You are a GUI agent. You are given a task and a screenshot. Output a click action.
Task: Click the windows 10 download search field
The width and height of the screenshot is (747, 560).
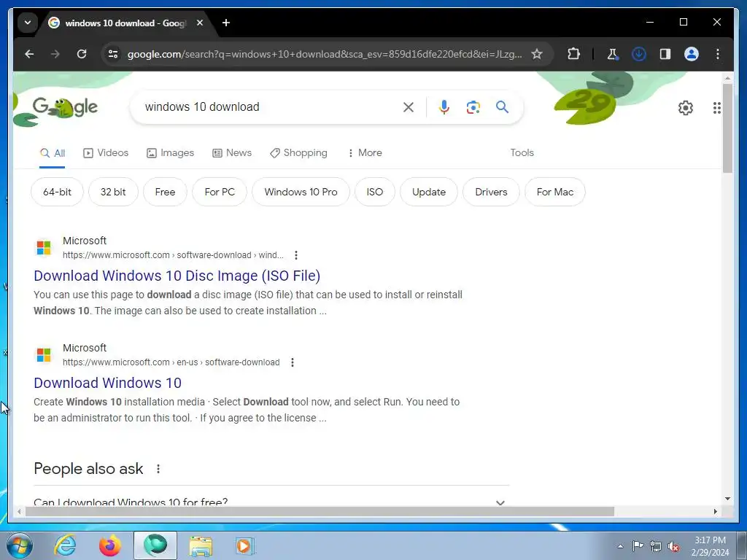click(x=267, y=107)
